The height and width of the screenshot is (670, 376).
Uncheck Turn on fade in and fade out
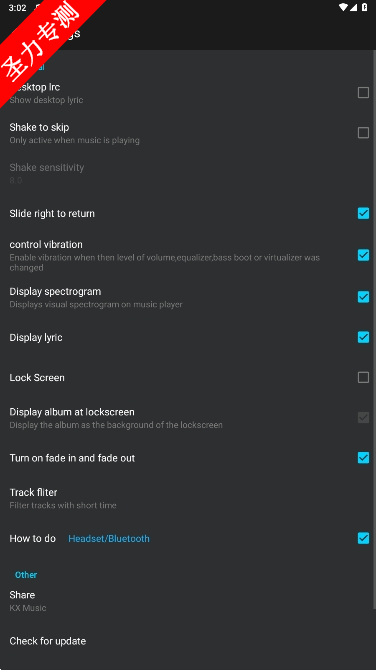click(x=363, y=458)
